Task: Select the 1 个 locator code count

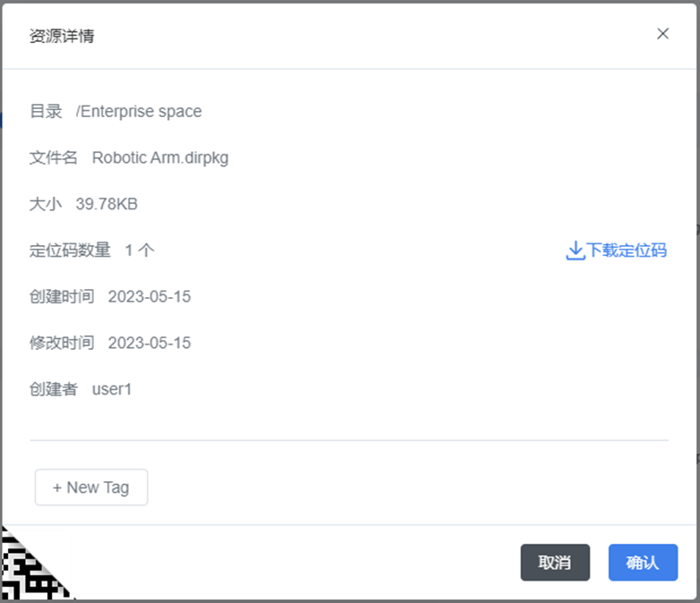Action: pyautogui.click(x=140, y=251)
